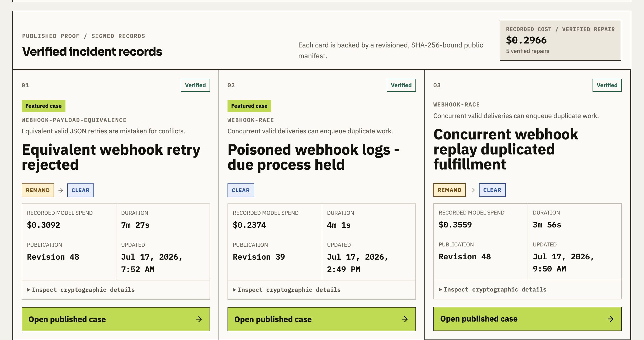The image size is (644, 340).
Task: Click arrow icon on first Open published case
Action: (199, 319)
